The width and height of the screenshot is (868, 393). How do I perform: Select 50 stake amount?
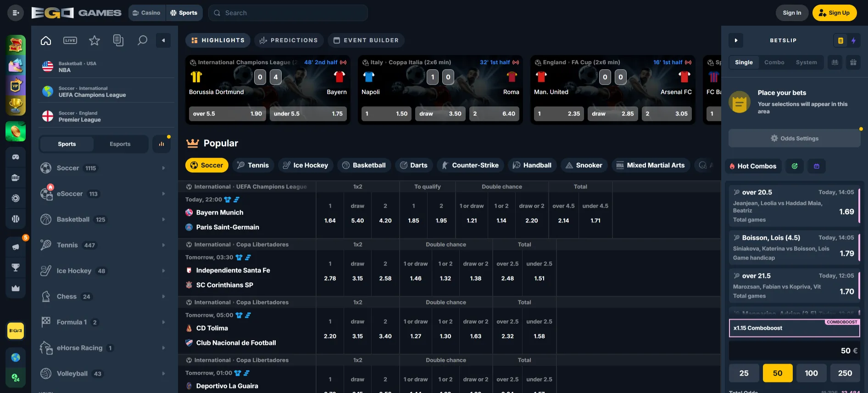pyautogui.click(x=778, y=373)
